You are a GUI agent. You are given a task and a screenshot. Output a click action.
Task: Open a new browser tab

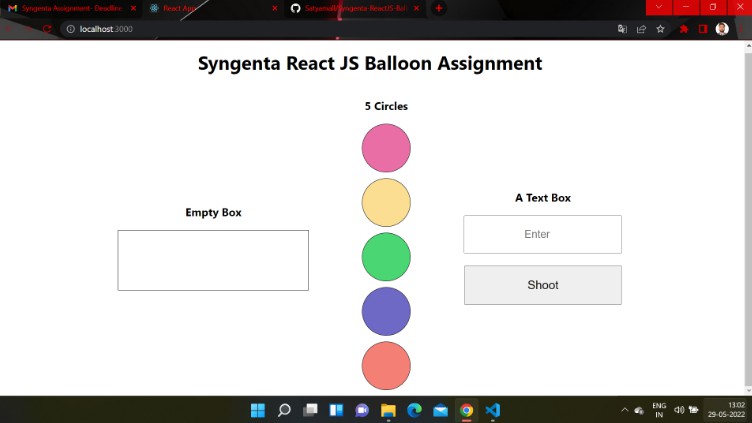coord(438,8)
